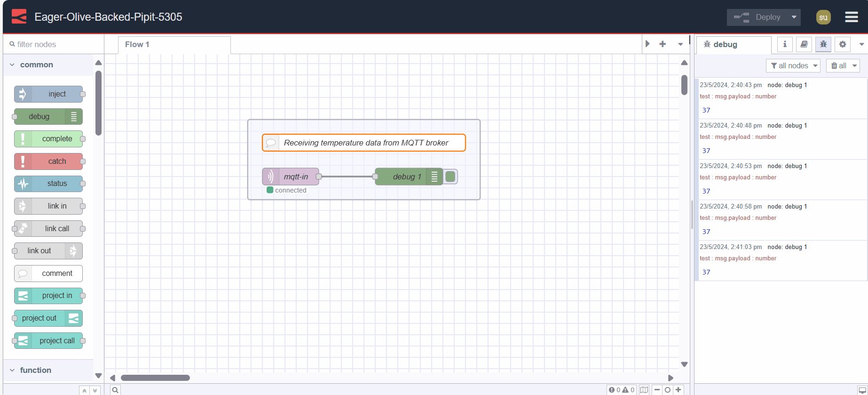Open the info sidebar tab
The image size is (868, 395).
[785, 44]
